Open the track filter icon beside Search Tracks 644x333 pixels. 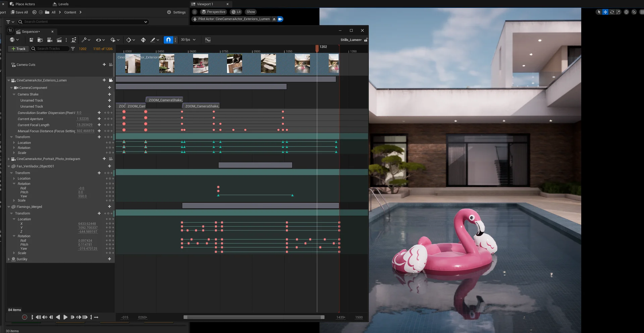coord(73,49)
